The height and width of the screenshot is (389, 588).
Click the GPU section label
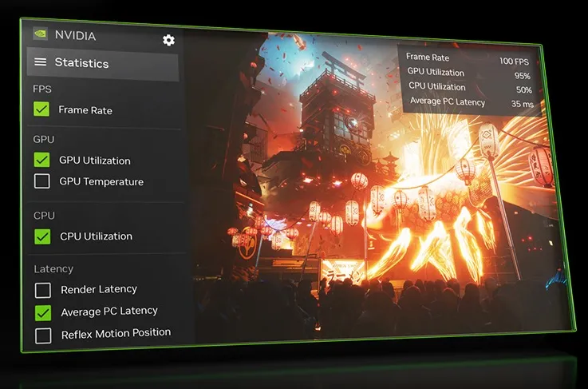point(44,139)
